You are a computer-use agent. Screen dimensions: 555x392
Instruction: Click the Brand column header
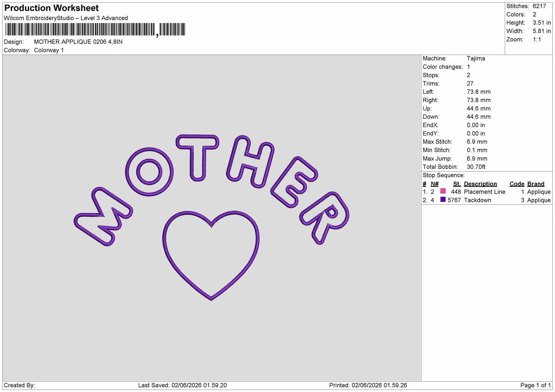point(536,184)
